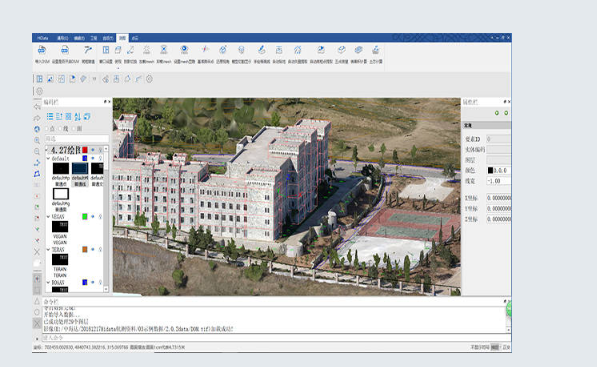The image size is (597, 367).
Task: Toggle eye visibility for the VEGAN layer
Action: point(93,217)
